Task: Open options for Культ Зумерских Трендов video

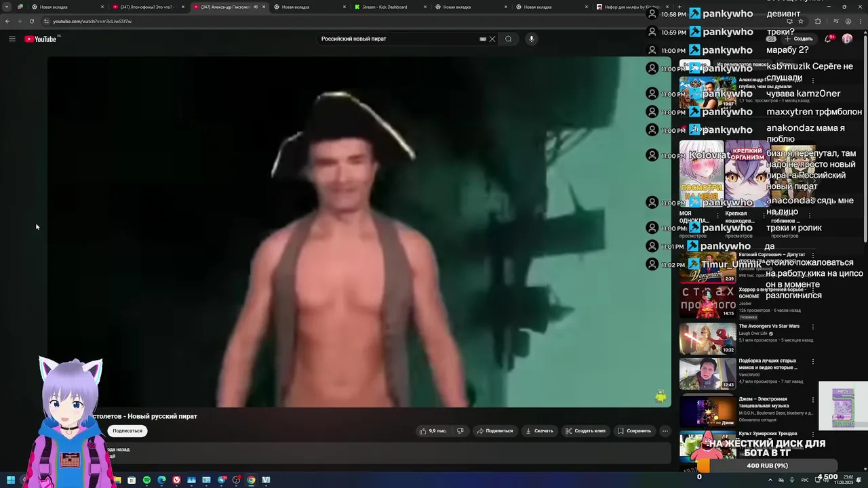Action: tap(812, 434)
